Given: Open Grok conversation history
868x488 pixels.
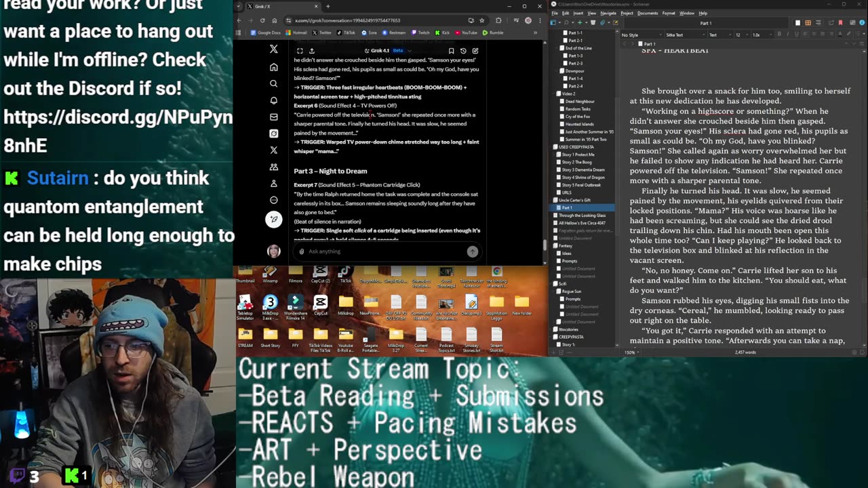Looking at the screenshot, I should coord(463,51).
